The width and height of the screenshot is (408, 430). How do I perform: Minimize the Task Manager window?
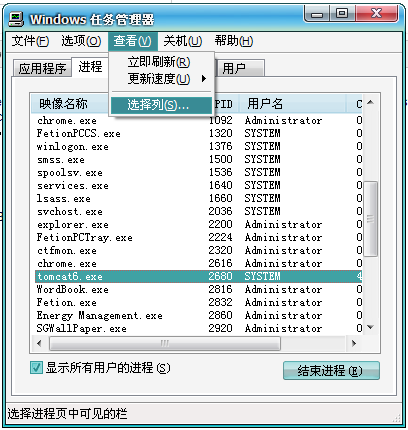[x=317, y=14]
